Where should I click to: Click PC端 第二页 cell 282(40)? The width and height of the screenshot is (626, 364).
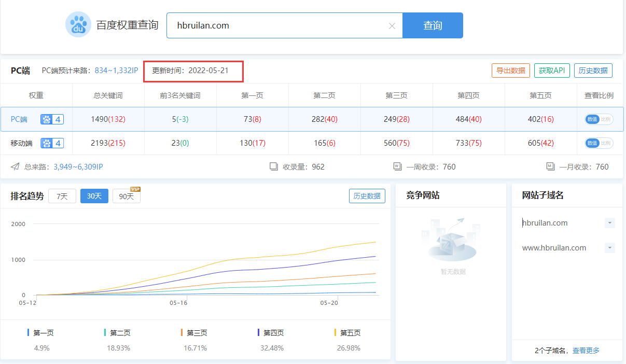pyautogui.click(x=324, y=119)
